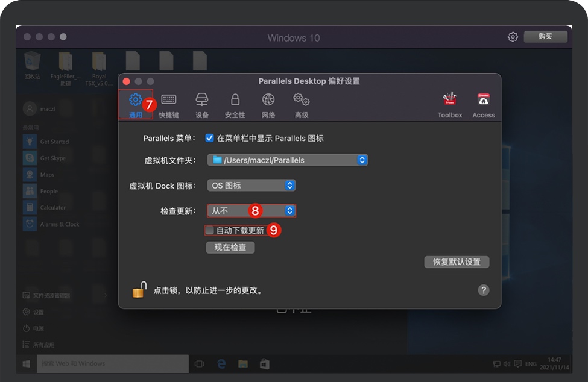Open File Explorer (文件资源管理器) in Start menu
Image resolution: width=588 pixels, height=382 pixels.
[x=46, y=295]
